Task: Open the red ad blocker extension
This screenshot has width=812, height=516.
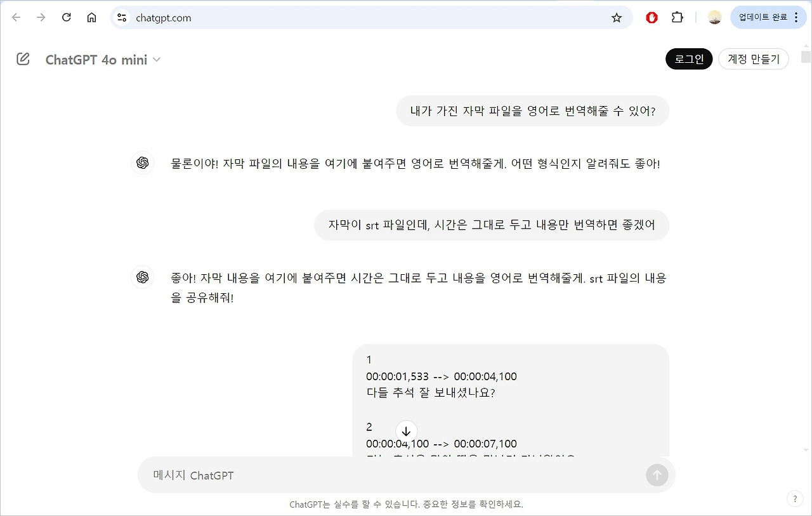Action: point(652,18)
